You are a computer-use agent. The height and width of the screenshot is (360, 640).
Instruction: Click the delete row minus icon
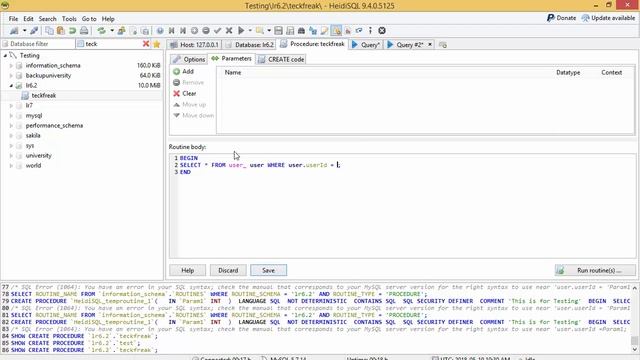pyautogui.click(x=206, y=31)
